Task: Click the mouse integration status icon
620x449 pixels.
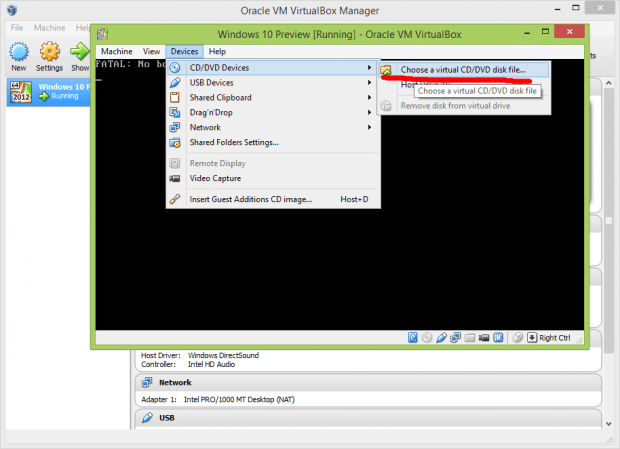Action: (x=517, y=338)
